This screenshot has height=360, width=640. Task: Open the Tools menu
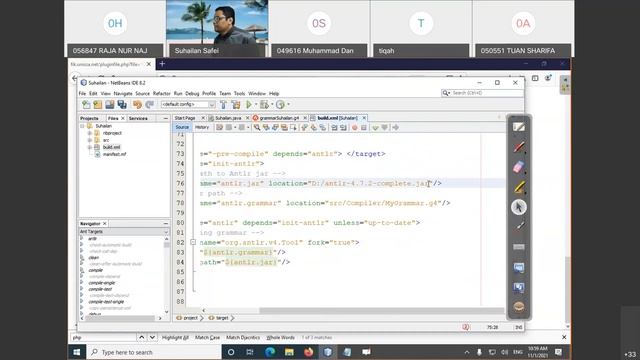point(239,93)
